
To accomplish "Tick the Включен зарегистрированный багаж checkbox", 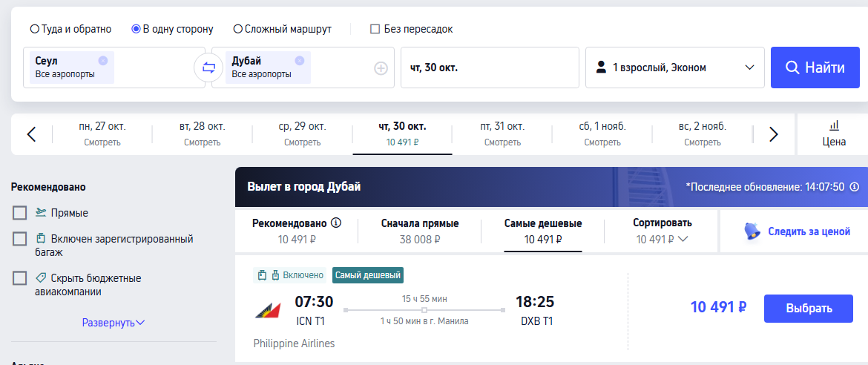I will pos(20,239).
